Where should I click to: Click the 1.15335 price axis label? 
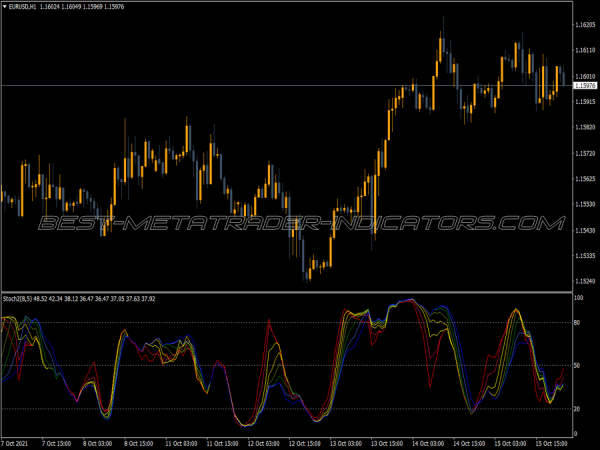(x=585, y=256)
